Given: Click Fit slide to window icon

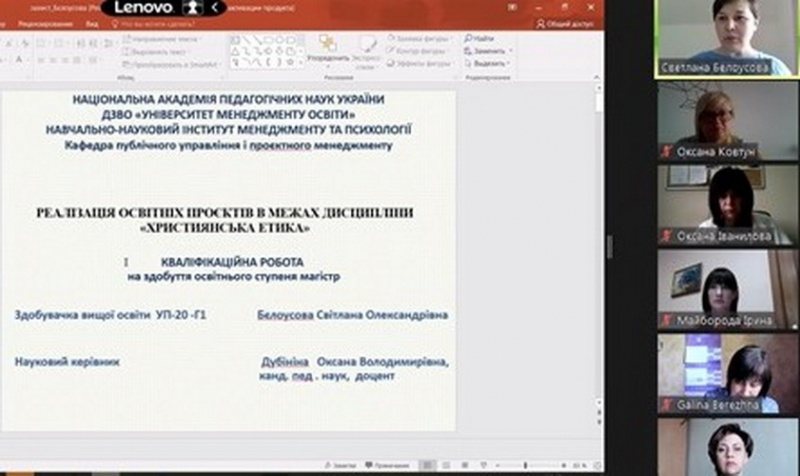Looking at the screenshot, I should 597,465.
